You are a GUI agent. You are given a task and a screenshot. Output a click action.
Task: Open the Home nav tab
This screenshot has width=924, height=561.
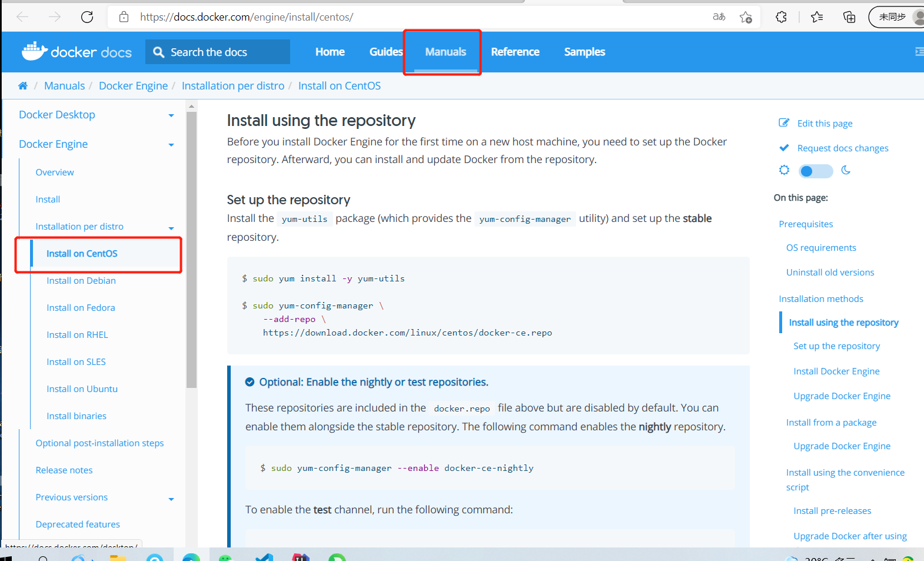click(x=330, y=52)
